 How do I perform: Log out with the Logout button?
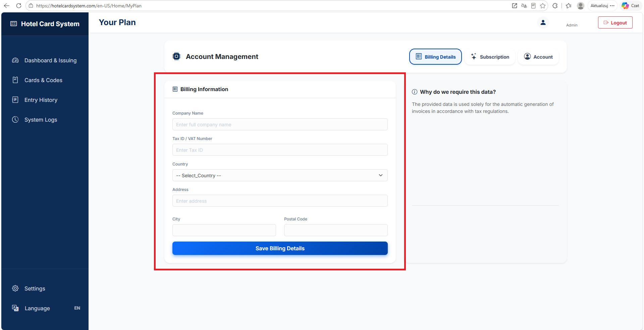615,22
